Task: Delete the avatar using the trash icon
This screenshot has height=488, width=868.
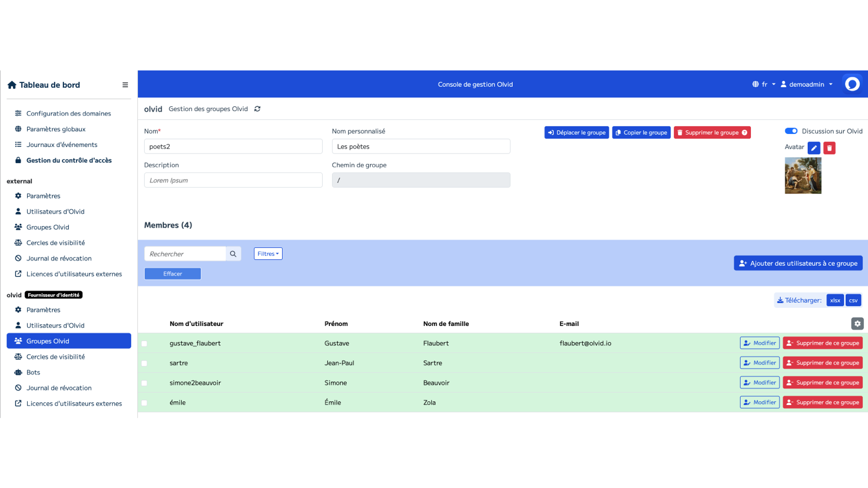Action: (829, 147)
